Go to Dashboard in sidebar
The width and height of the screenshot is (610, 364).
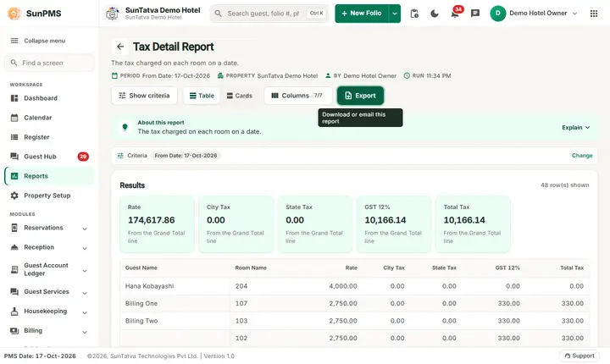click(x=49, y=98)
